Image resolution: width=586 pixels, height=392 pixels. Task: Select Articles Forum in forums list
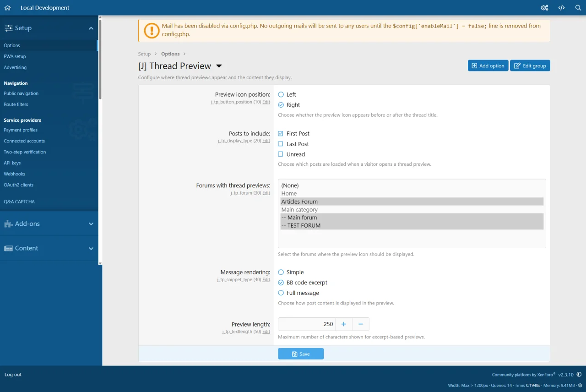[x=412, y=201]
